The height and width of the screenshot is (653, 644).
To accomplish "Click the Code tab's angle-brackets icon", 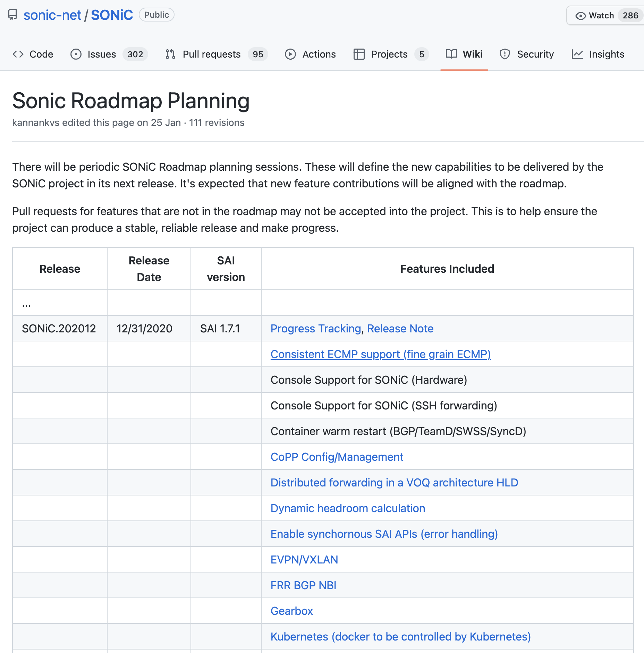I will click(x=18, y=54).
